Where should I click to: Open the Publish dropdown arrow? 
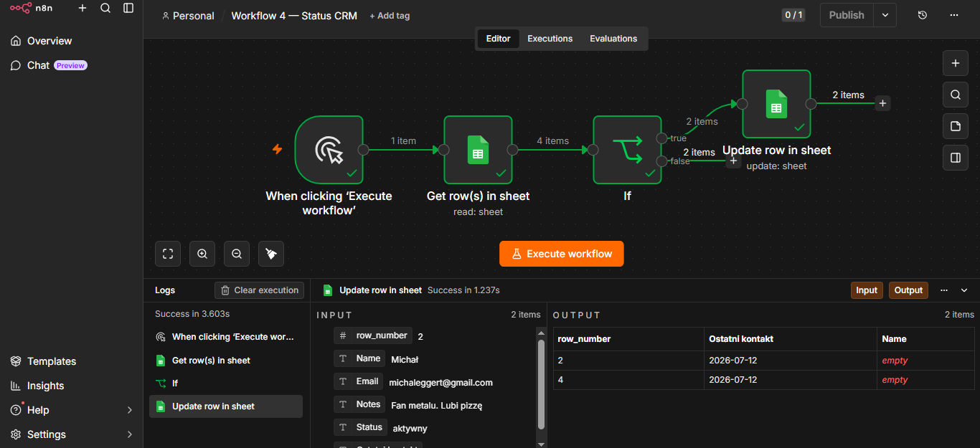click(x=885, y=15)
